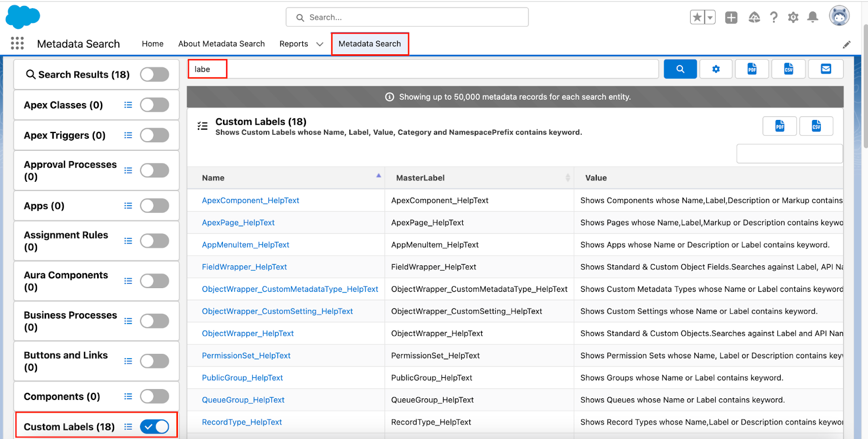Open ObjectWrapper_CustomSetting_HelpText link
This screenshot has width=868, height=439.
pyautogui.click(x=277, y=311)
